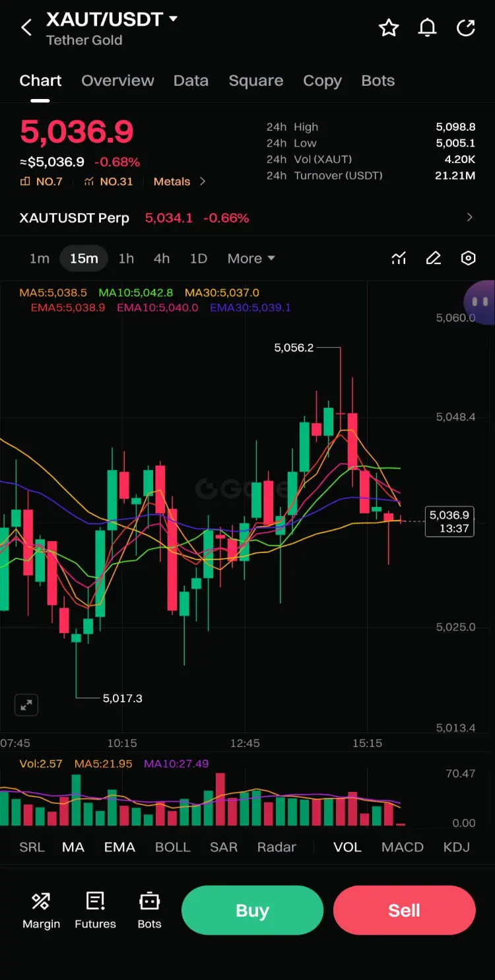Toggle the SAR indicator
495x980 pixels.
click(x=224, y=847)
